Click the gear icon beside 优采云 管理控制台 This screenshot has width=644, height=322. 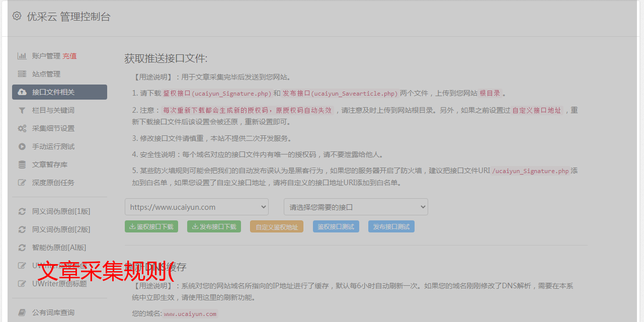click(x=17, y=16)
